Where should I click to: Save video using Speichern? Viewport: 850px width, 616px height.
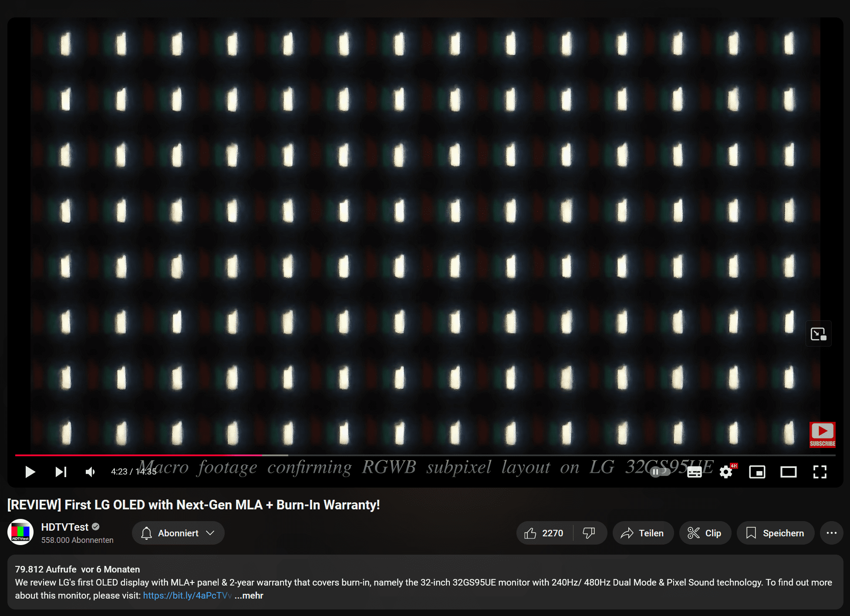pos(776,533)
